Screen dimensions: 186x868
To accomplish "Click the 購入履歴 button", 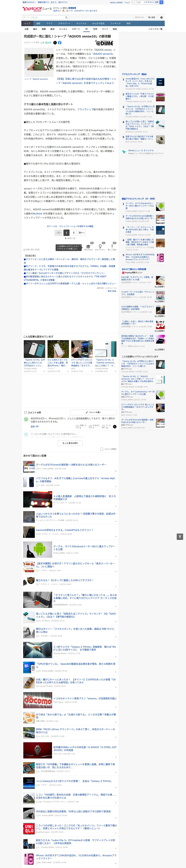I will tap(152, 18).
